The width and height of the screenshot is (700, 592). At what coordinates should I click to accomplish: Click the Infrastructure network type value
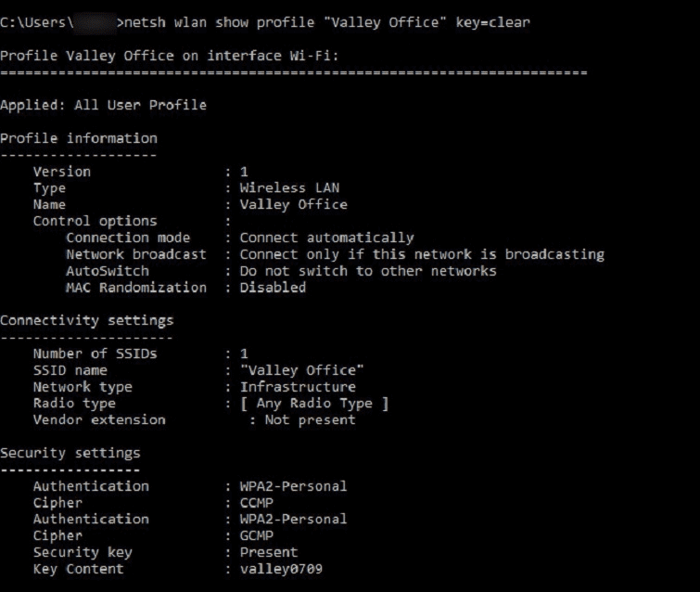point(298,387)
